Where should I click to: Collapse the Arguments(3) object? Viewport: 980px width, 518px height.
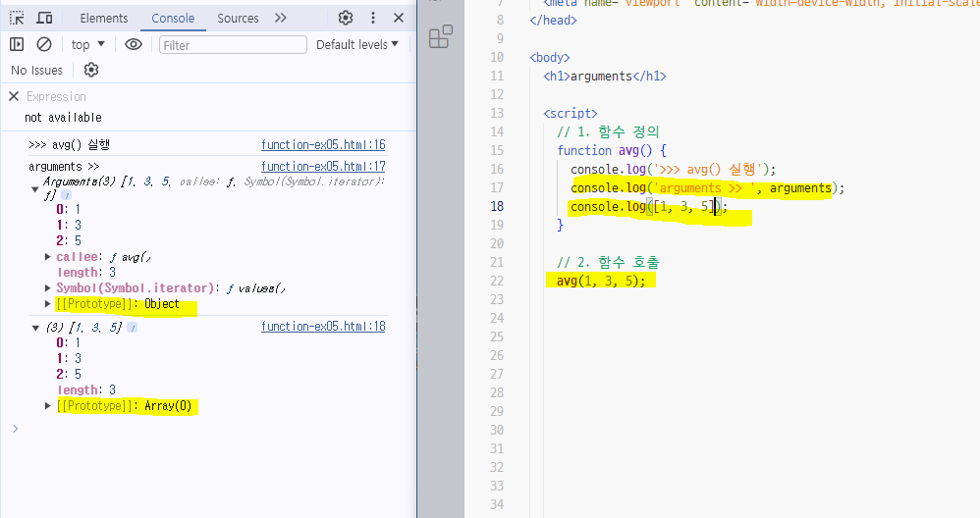[35, 189]
